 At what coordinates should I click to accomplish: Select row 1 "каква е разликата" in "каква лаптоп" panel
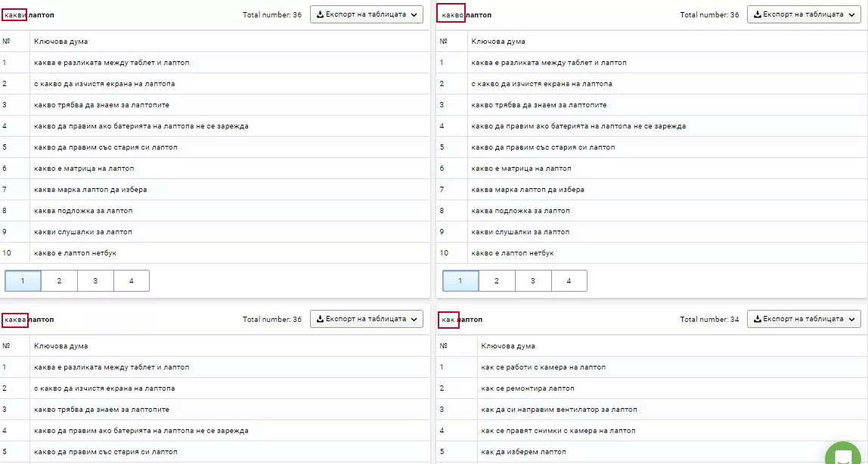215,367
